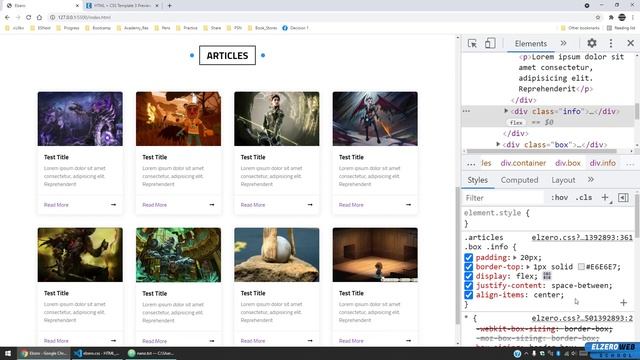640x360 pixels.
Task: Select div.container in breadcrumb
Action: click(x=523, y=163)
